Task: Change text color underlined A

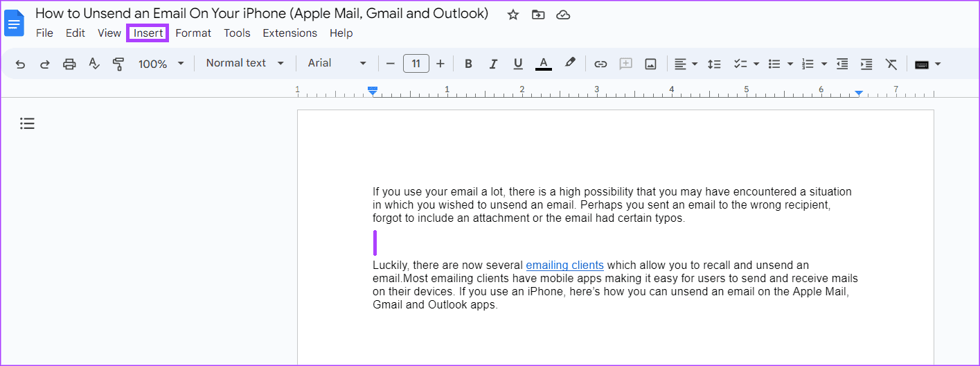Action: [544, 64]
